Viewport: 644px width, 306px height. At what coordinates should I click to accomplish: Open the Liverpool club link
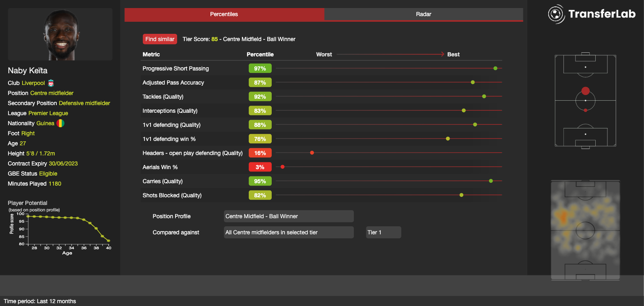33,83
